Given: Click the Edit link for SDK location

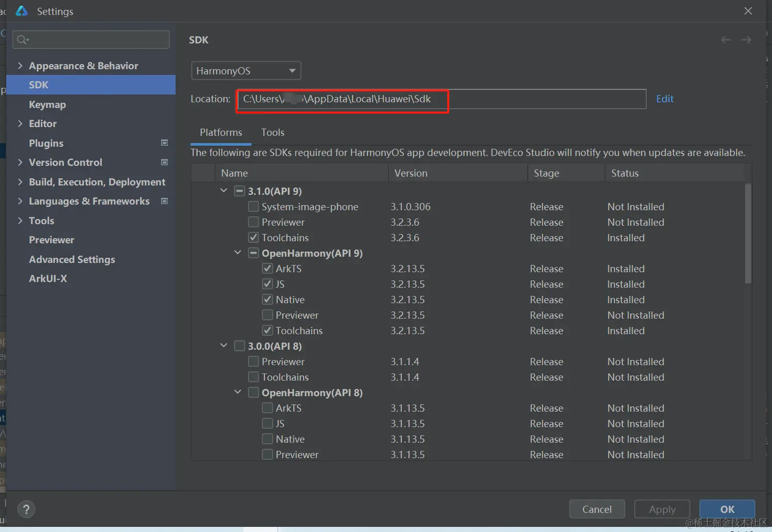Looking at the screenshot, I should [x=665, y=99].
